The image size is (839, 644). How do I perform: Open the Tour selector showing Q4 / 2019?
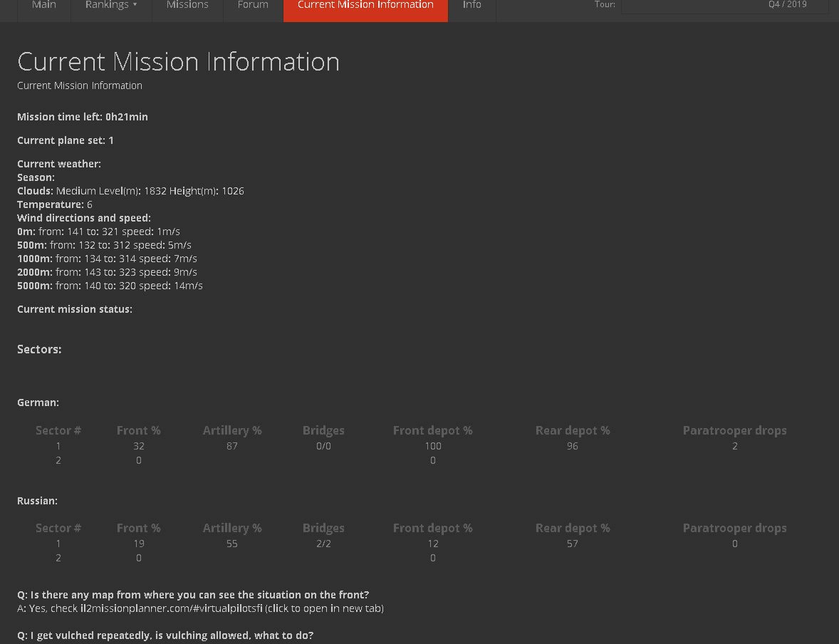click(x=724, y=5)
